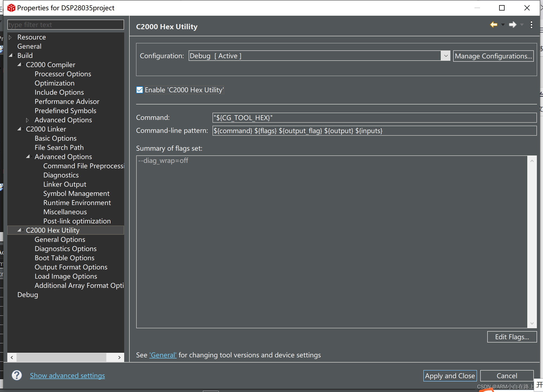Open the three-dot view menu

pyautogui.click(x=531, y=25)
